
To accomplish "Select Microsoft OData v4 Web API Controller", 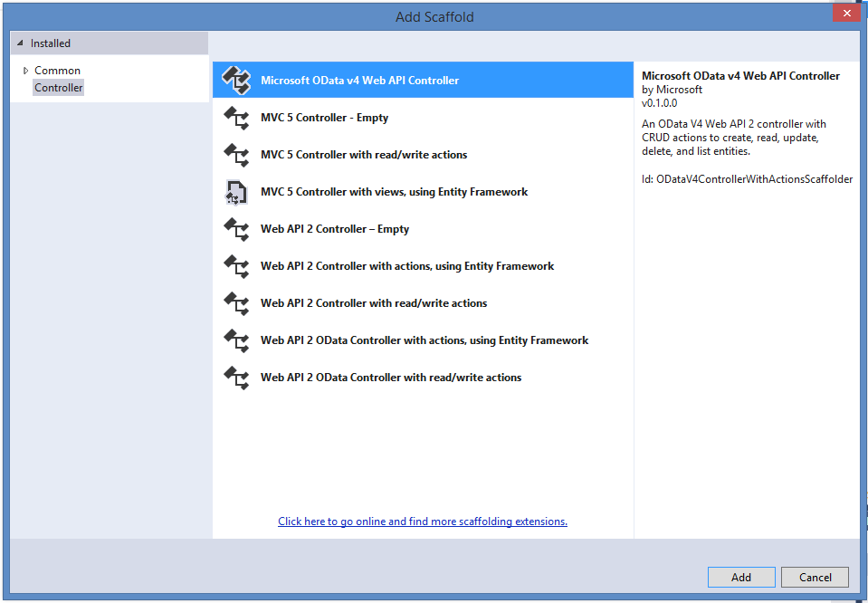I will (423, 80).
